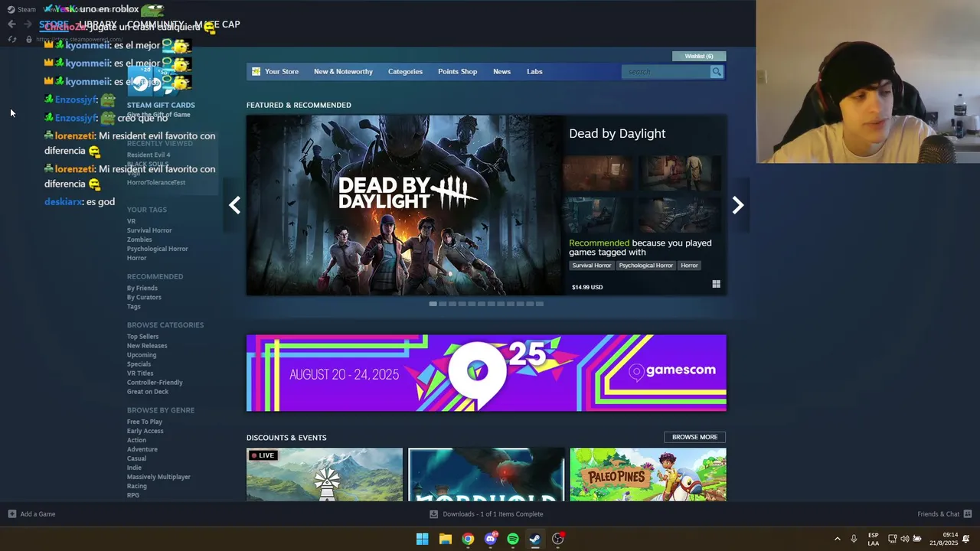Click the VR tag under Your Tags

coord(131,221)
